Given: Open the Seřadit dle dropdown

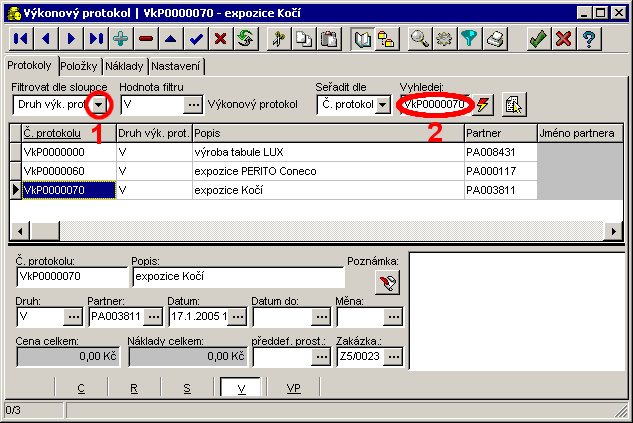Looking at the screenshot, I should (x=383, y=104).
